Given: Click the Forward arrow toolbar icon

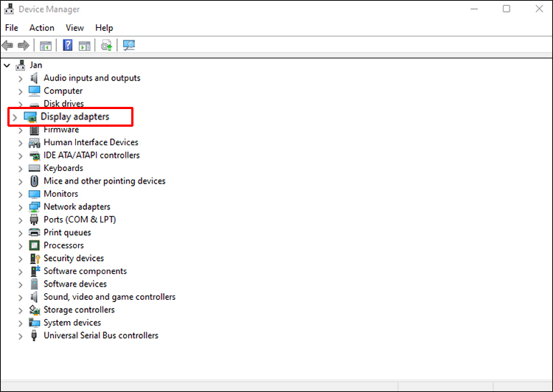Looking at the screenshot, I should [x=24, y=45].
